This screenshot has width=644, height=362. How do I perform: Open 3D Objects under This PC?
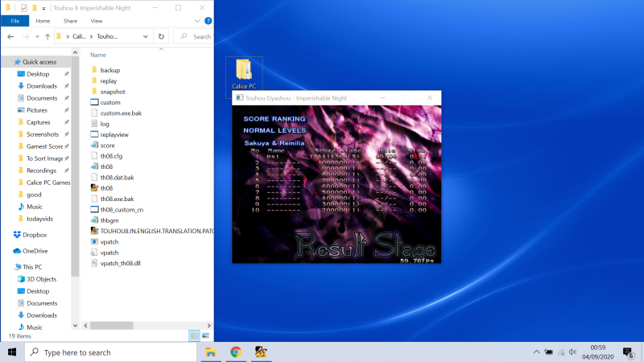click(41, 279)
